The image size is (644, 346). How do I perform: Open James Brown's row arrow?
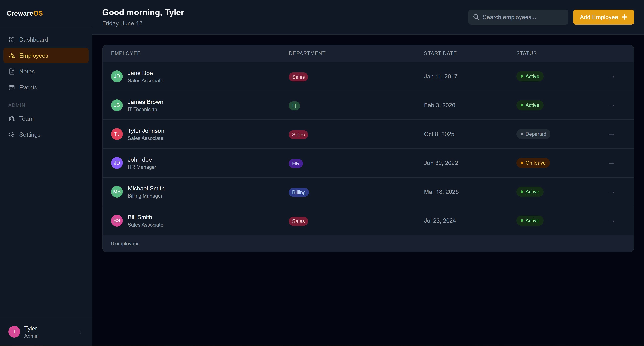click(x=611, y=106)
